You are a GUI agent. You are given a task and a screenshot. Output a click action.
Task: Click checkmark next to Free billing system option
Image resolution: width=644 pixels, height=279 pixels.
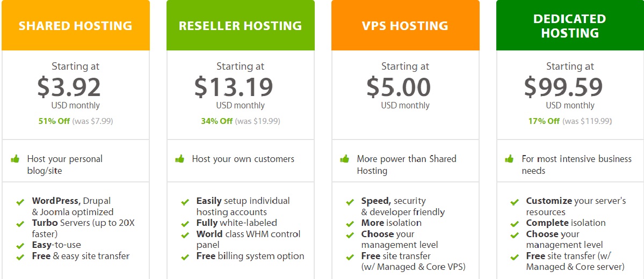pos(185,257)
